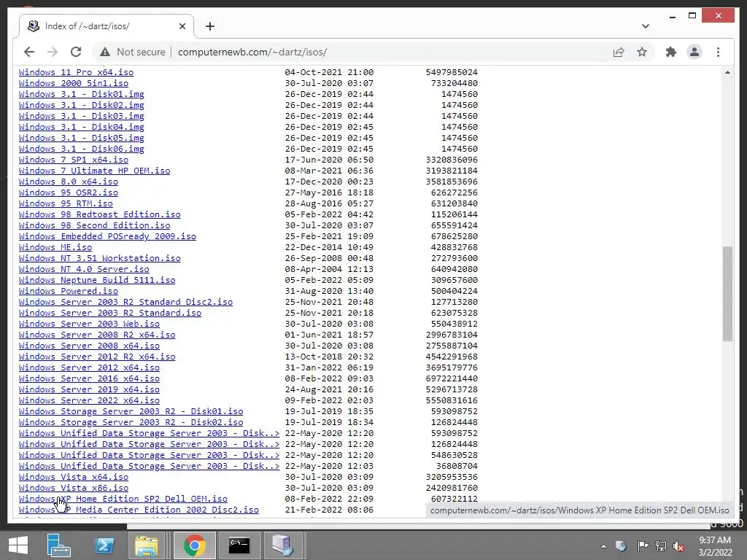Viewport: 747px width, 560px height.
Task: Click Windows Storage Server 2003 R2 - Disk01.iso
Action: pos(131,412)
